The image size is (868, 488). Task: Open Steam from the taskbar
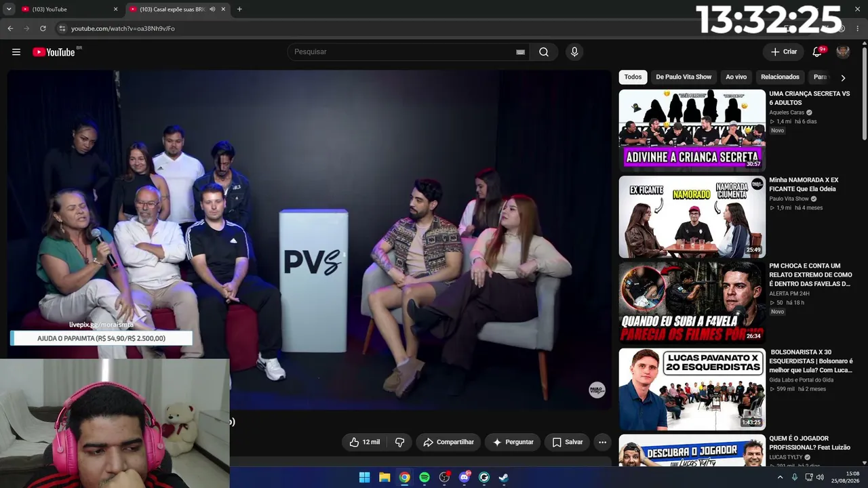pos(504,477)
